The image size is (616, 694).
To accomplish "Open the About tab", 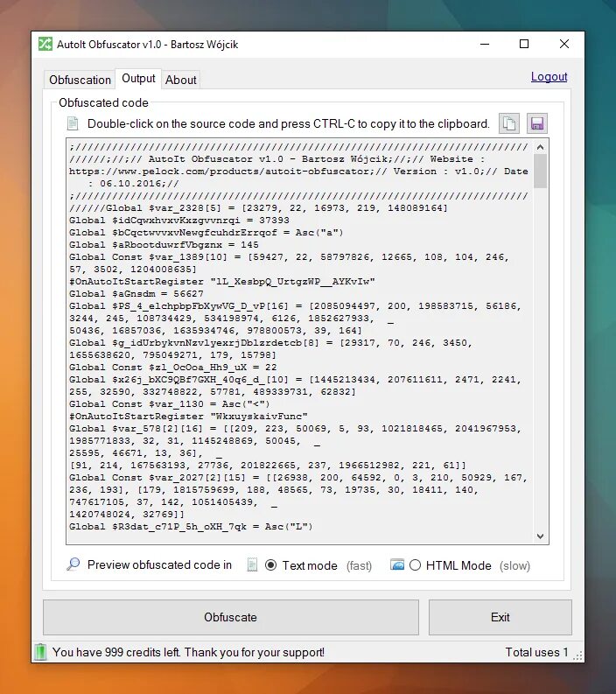I will pos(180,81).
